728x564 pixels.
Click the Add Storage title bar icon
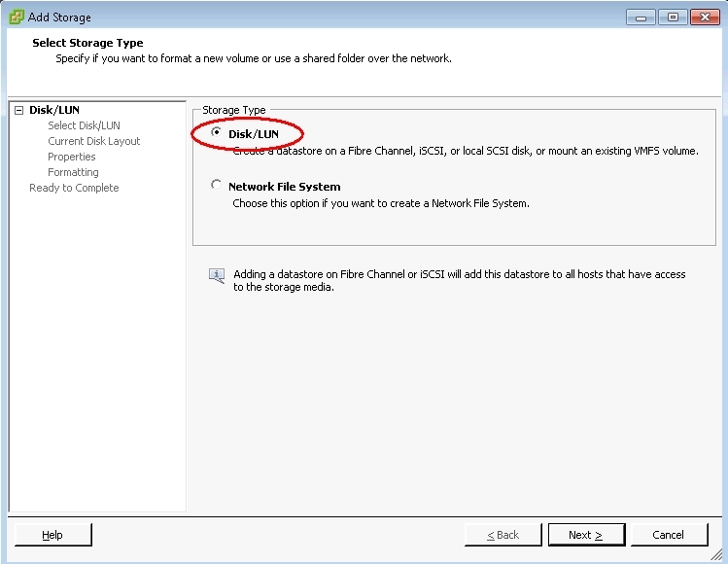[17, 18]
